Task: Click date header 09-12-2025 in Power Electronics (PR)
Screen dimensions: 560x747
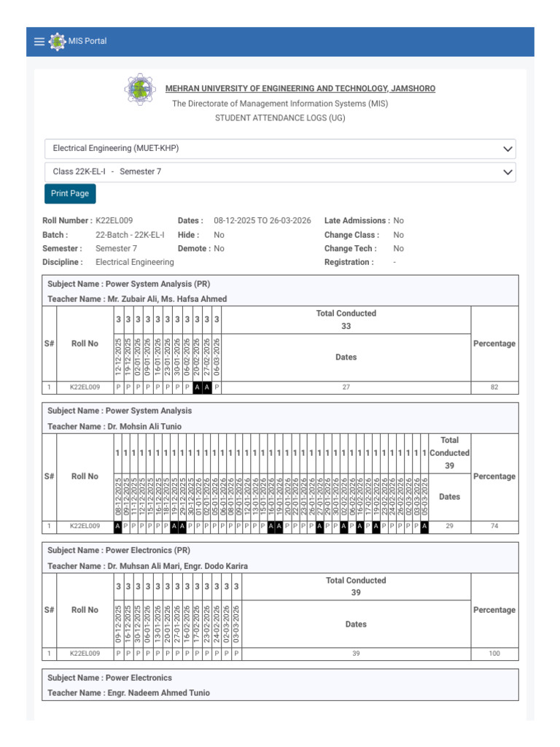Action: [x=118, y=624]
